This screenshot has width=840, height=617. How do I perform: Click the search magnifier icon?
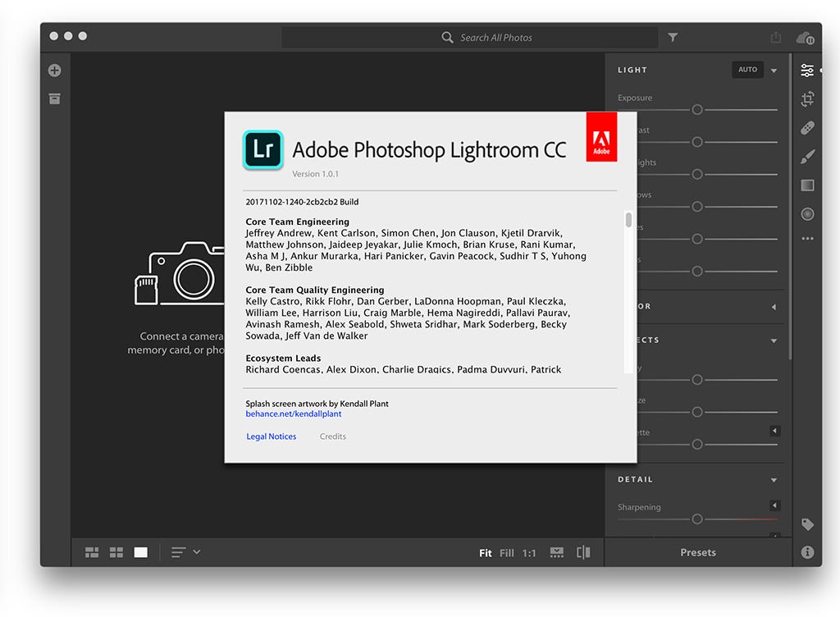(x=447, y=37)
